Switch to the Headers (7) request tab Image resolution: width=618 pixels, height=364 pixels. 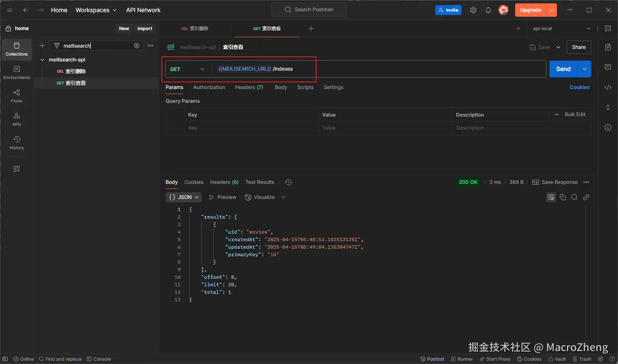(249, 87)
